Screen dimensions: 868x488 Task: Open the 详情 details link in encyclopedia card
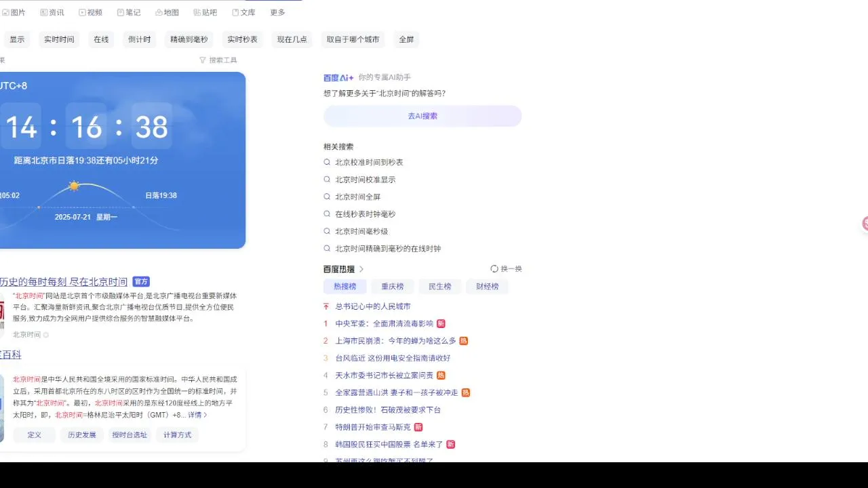point(197,415)
